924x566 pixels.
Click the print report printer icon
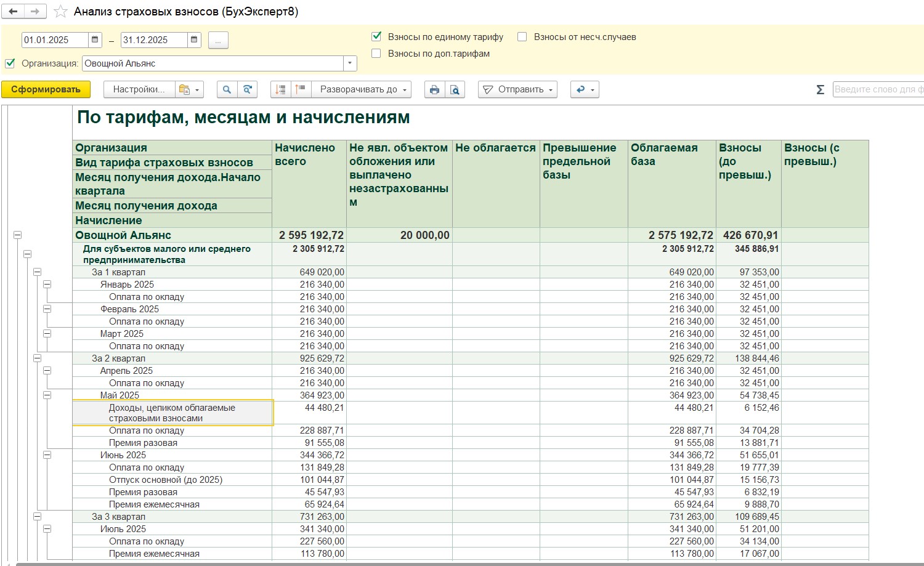pos(434,89)
